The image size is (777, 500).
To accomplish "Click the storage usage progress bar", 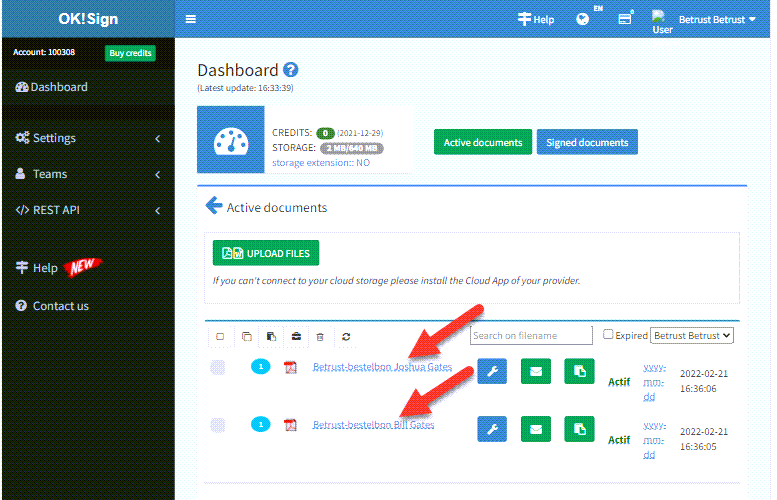I will 351,148.
